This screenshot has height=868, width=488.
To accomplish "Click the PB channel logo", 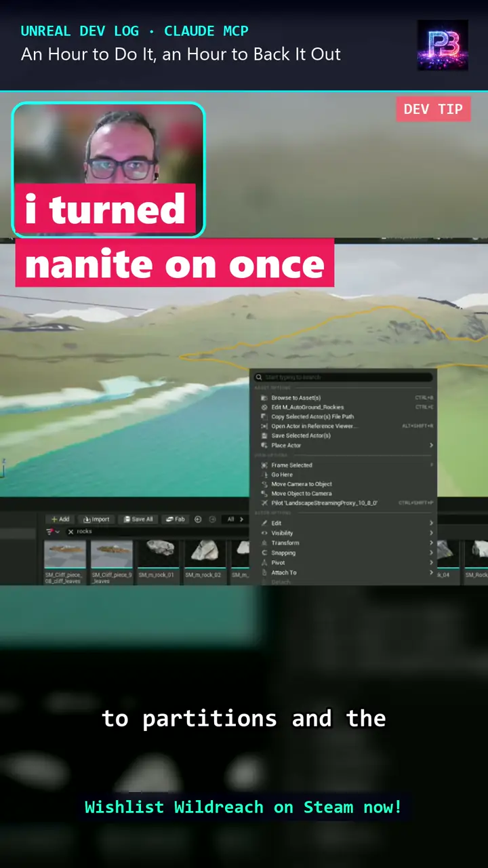I will (x=443, y=45).
